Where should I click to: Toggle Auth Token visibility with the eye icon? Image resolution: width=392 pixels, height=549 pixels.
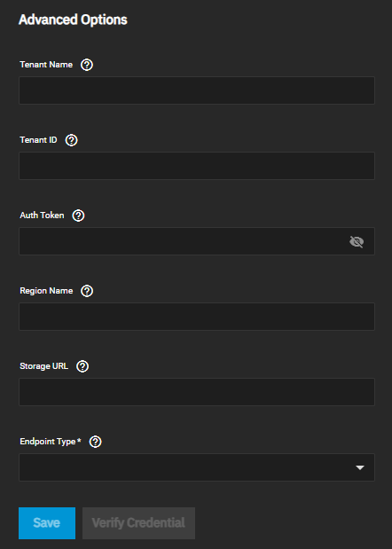(x=357, y=241)
